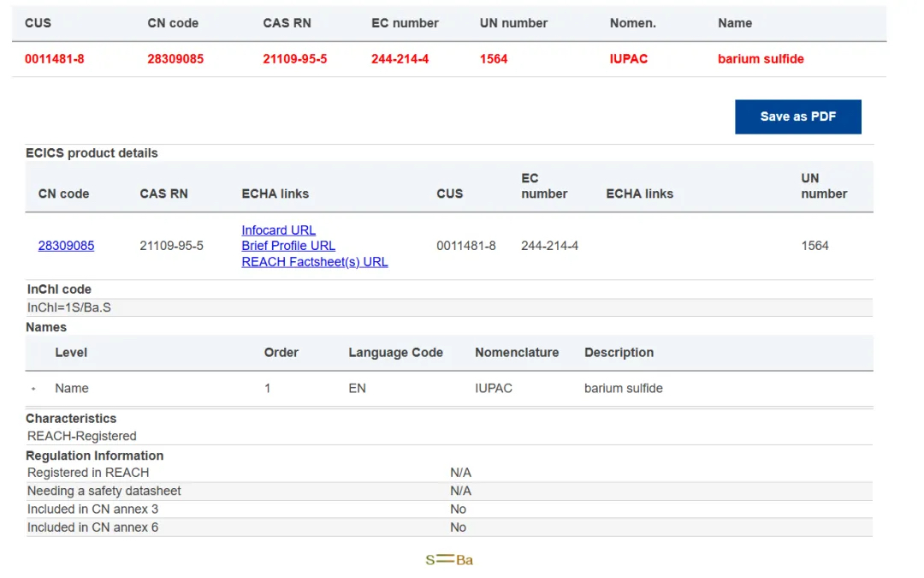Select the red CUS value 0011481-8
Screen dimensions: 924x578
[x=54, y=59]
